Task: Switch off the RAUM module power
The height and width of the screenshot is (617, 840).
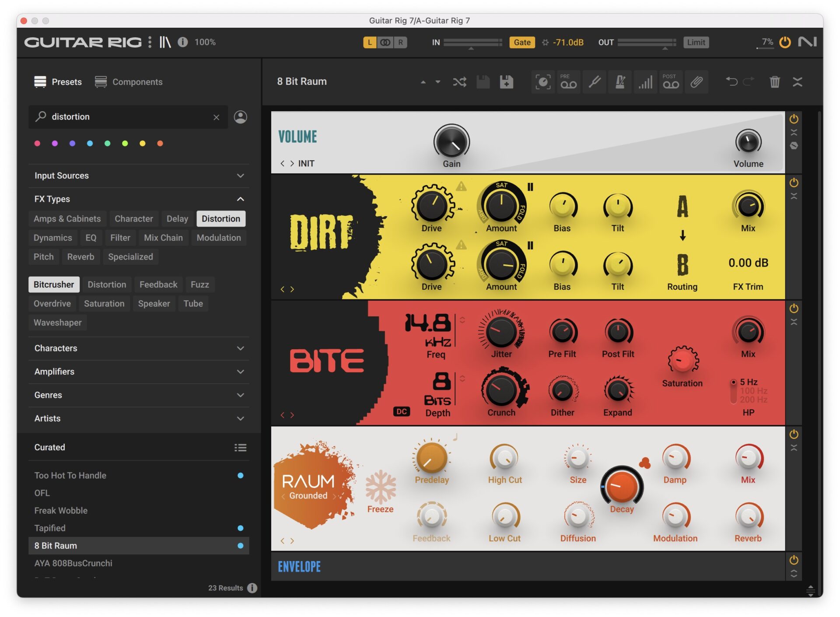Action: click(x=794, y=434)
